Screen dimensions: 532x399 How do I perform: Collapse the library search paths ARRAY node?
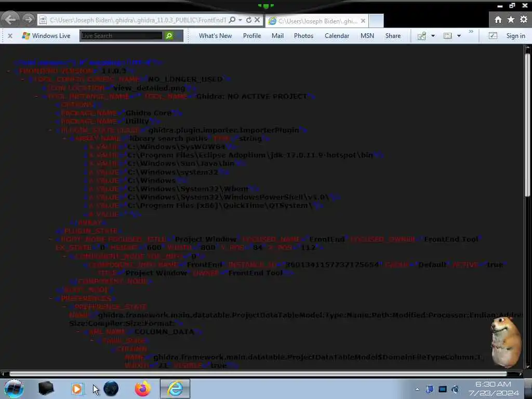64,138
